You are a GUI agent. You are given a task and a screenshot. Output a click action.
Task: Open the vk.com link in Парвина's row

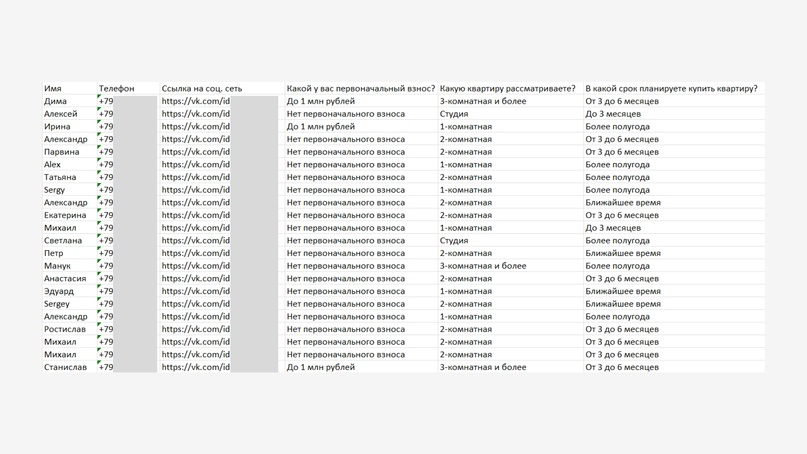tap(196, 152)
